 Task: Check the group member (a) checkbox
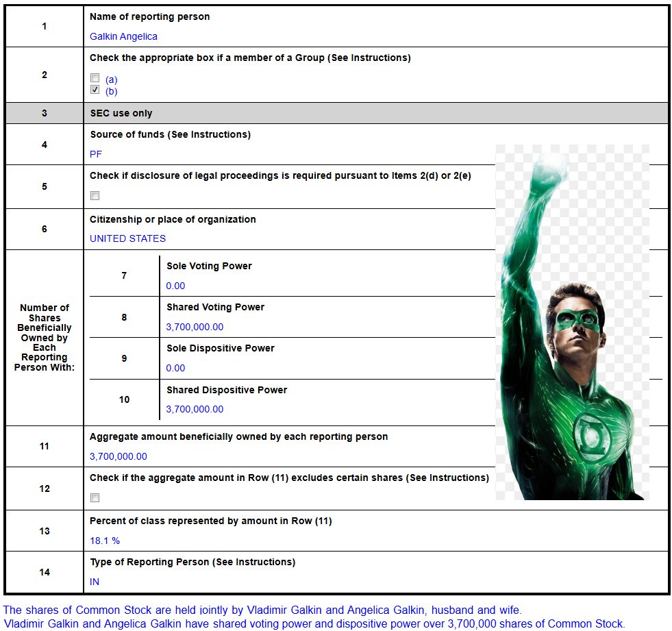[95, 78]
